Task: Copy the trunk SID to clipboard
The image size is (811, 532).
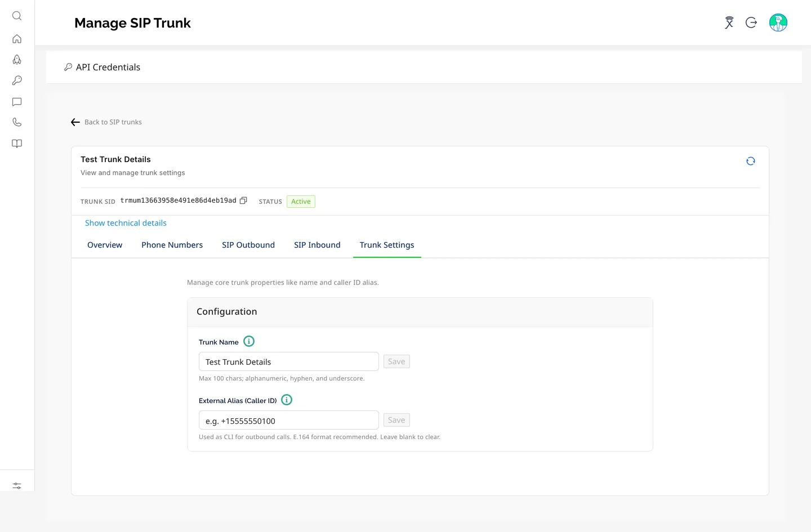Action: click(243, 200)
